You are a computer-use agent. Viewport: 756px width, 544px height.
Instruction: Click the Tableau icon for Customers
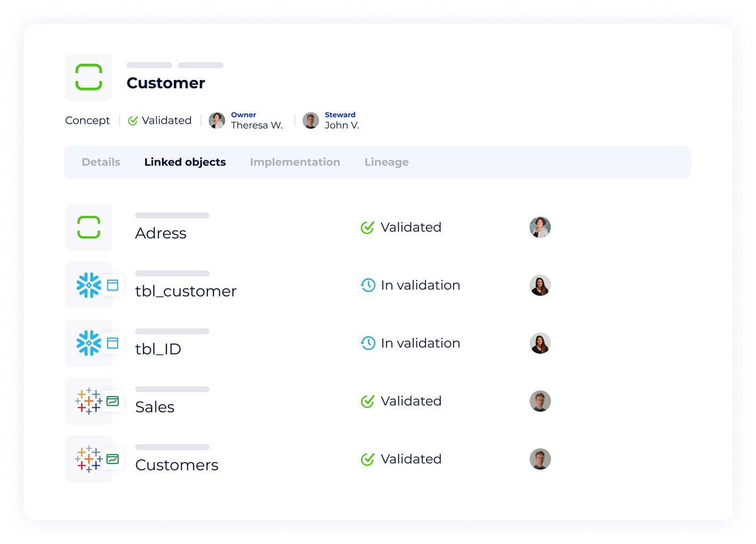point(88,459)
